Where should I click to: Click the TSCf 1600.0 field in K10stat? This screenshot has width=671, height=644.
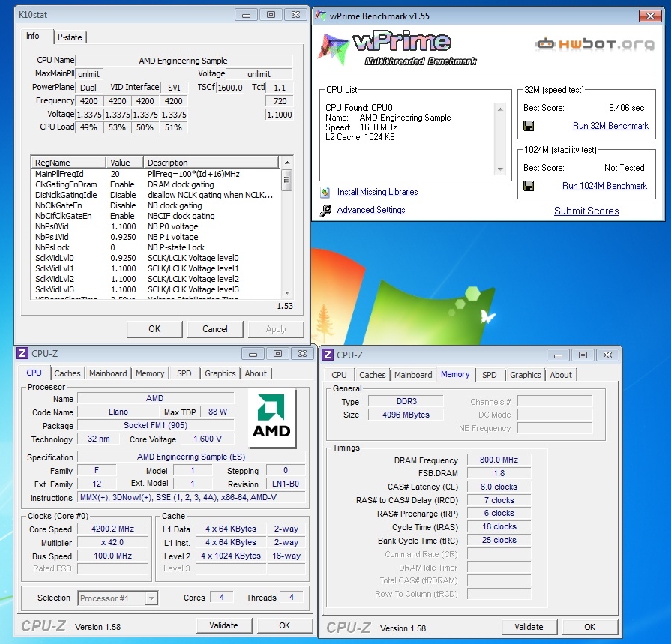[x=230, y=88]
